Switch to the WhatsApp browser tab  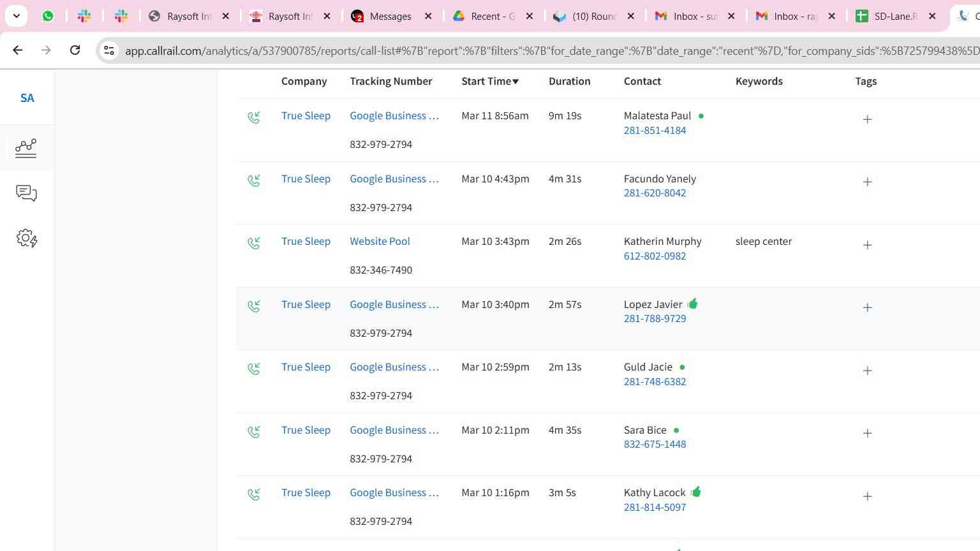48,16
